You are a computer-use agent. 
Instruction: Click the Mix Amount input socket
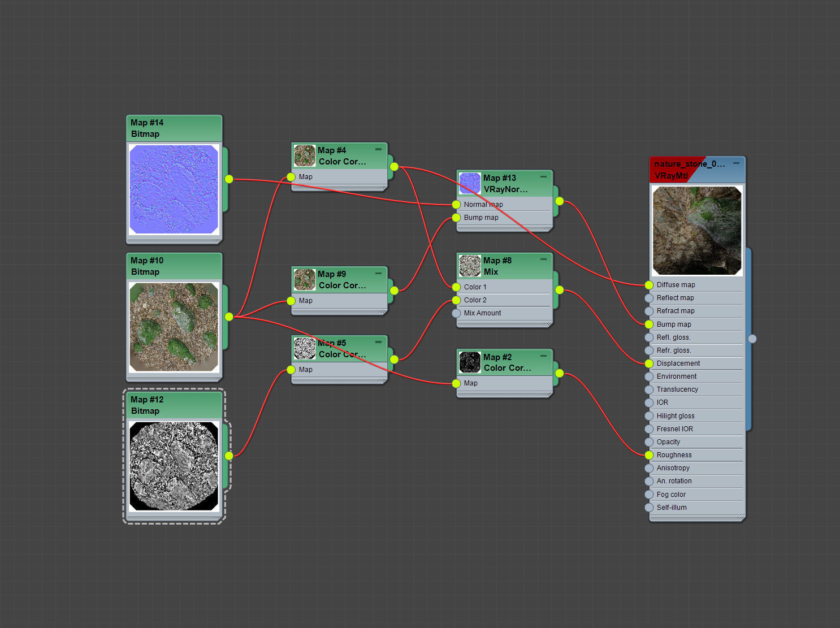456,313
